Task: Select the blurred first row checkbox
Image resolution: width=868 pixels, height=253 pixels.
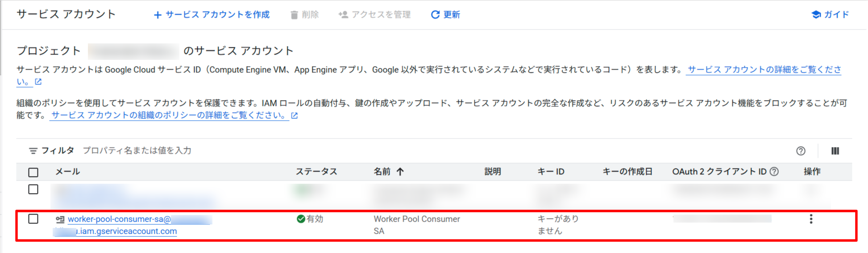Action: (33, 190)
